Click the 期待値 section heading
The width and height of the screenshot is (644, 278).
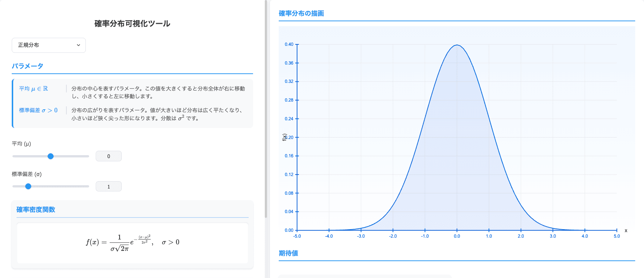click(288, 253)
